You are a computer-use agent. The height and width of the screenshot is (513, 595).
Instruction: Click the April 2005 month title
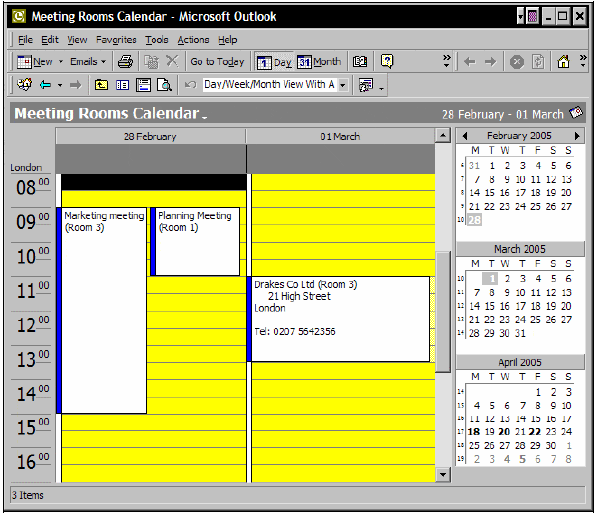[x=519, y=362]
